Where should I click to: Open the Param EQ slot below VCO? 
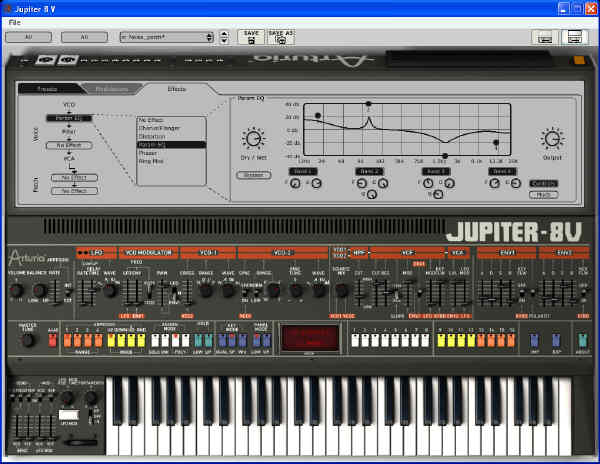69,118
